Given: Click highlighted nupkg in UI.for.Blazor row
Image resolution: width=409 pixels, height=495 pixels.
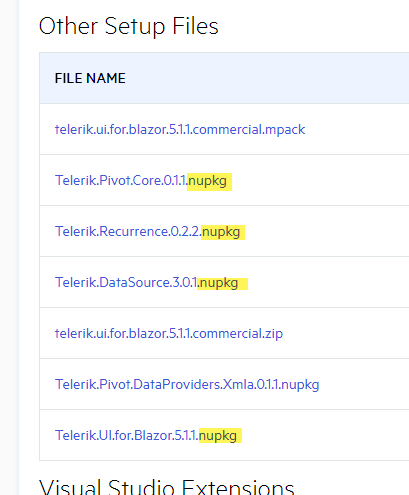Looking at the screenshot, I should 220,436.
